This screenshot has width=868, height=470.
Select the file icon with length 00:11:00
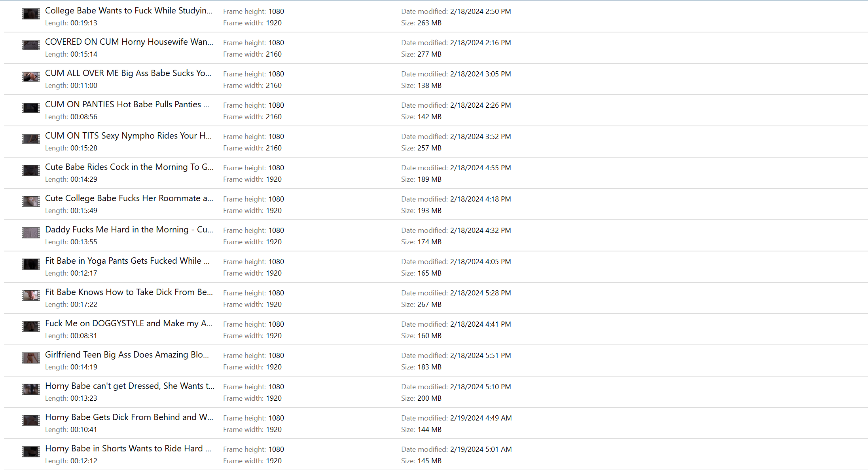(30, 76)
